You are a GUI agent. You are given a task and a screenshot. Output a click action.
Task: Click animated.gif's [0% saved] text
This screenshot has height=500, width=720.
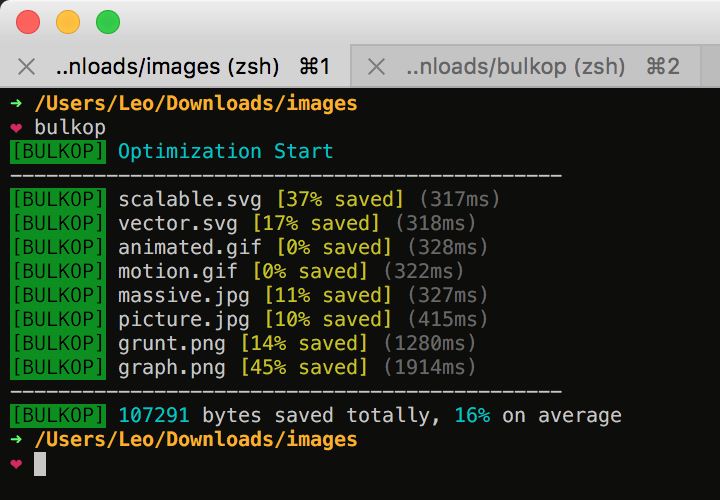click(x=334, y=247)
